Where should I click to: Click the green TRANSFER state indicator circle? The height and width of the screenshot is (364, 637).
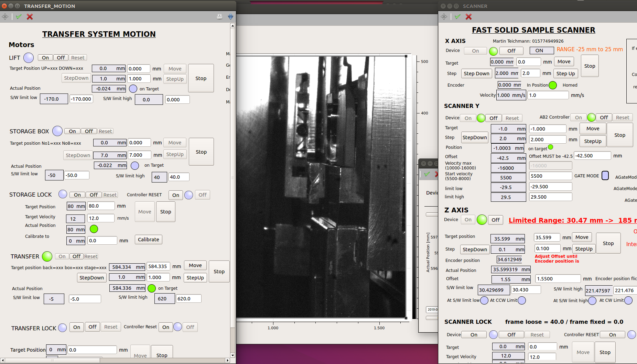[x=47, y=256]
